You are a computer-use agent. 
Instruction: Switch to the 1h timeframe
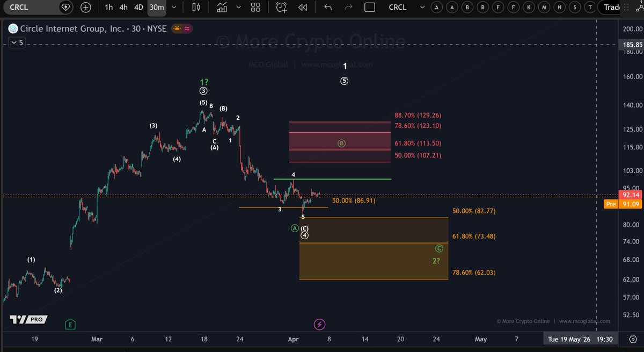109,8
